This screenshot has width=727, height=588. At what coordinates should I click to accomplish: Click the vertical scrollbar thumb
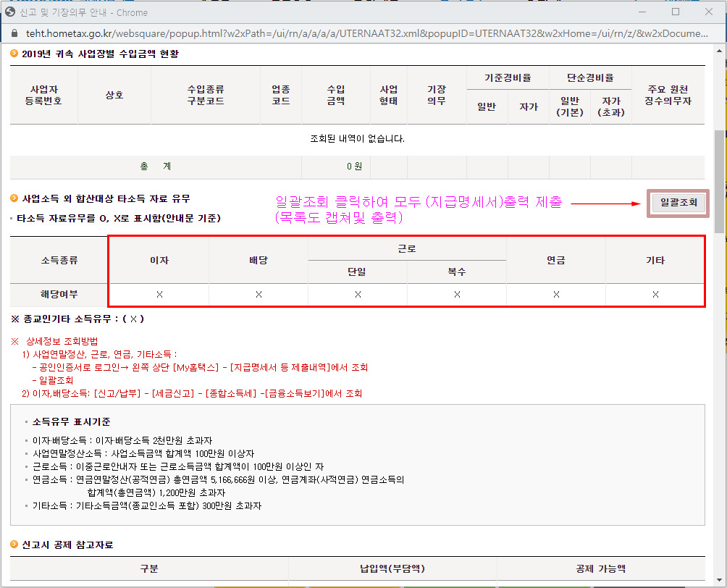pos(719,181)
